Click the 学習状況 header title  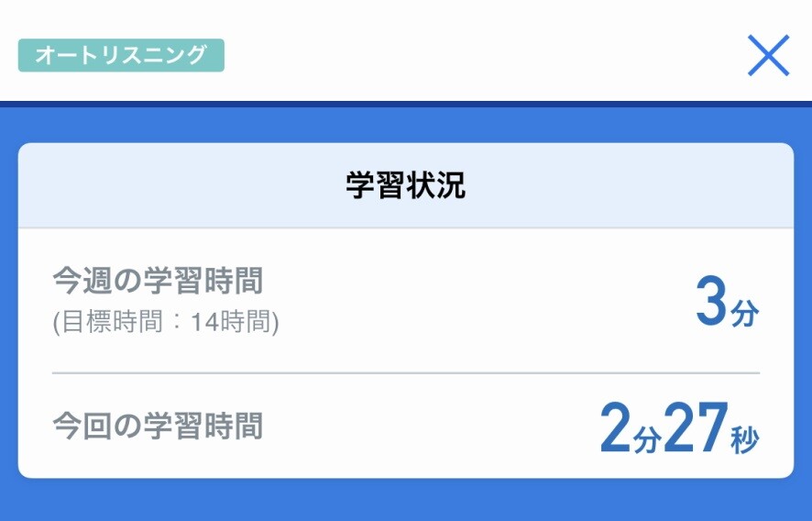(405, 186)
